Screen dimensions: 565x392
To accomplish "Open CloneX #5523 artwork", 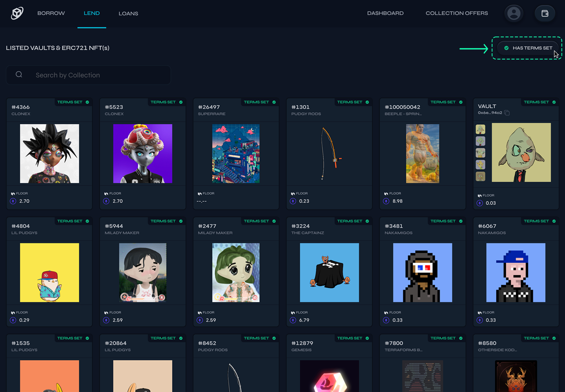I will pyautogui.click(x=142, y=154).
